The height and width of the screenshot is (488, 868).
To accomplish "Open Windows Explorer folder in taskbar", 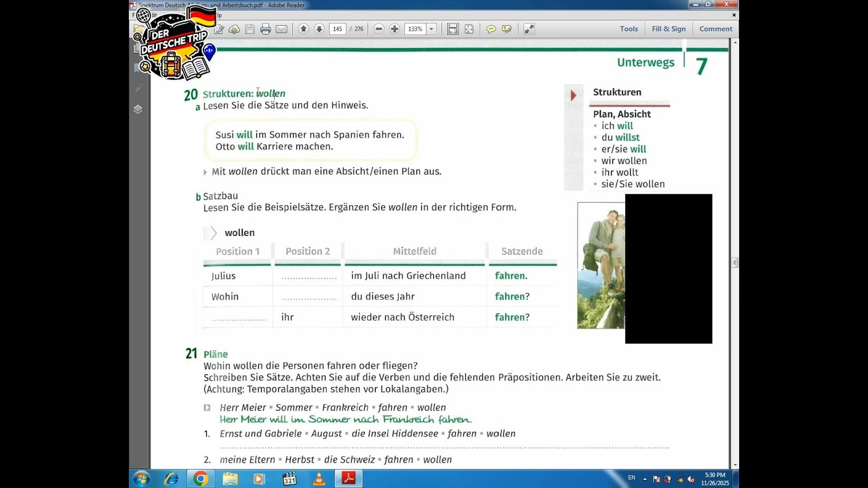I will (231, 479).
